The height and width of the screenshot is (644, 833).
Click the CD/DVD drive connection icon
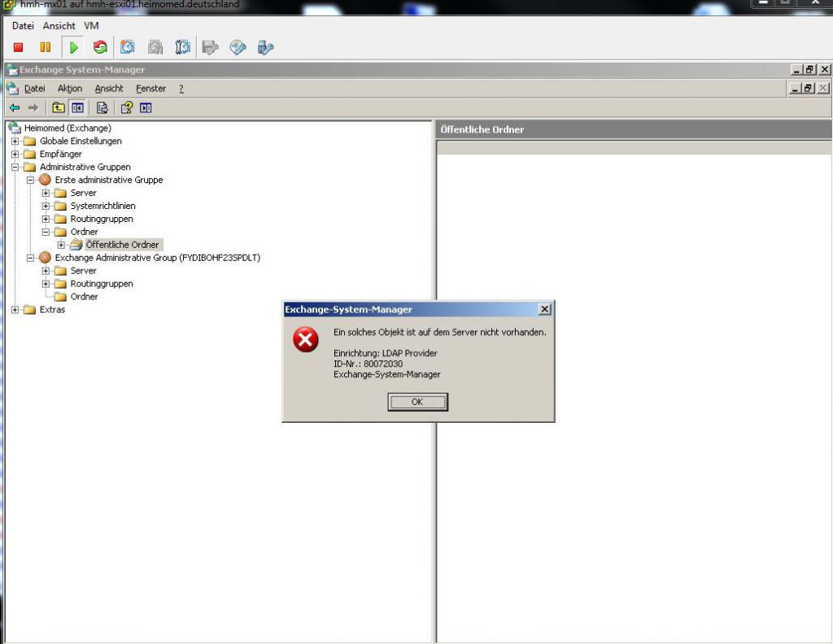[238, 47]
